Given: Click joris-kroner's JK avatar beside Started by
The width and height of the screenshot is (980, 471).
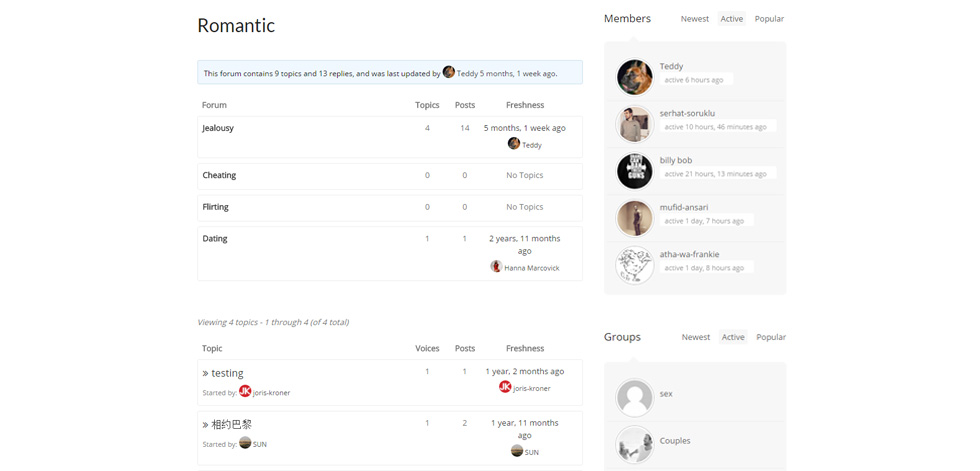Looking at the screenshot, I should click(245, 391).
